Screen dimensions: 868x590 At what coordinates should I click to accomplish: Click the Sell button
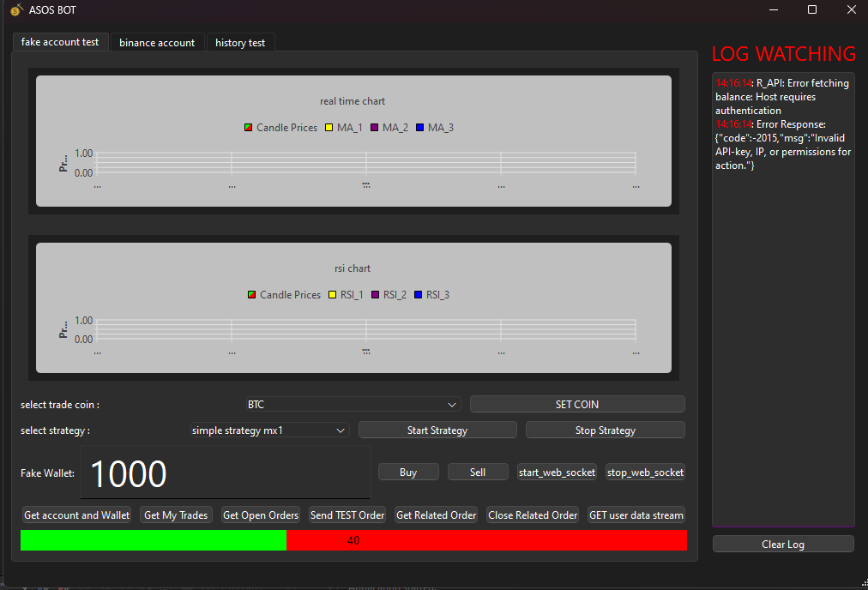click(x=478, y=473)
